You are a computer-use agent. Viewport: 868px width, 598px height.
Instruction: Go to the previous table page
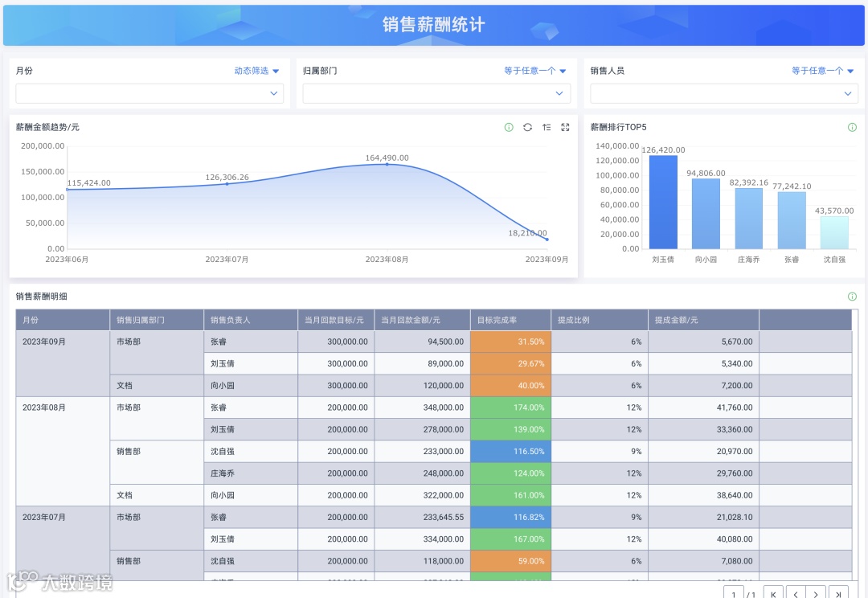click(x=796, y=593)
